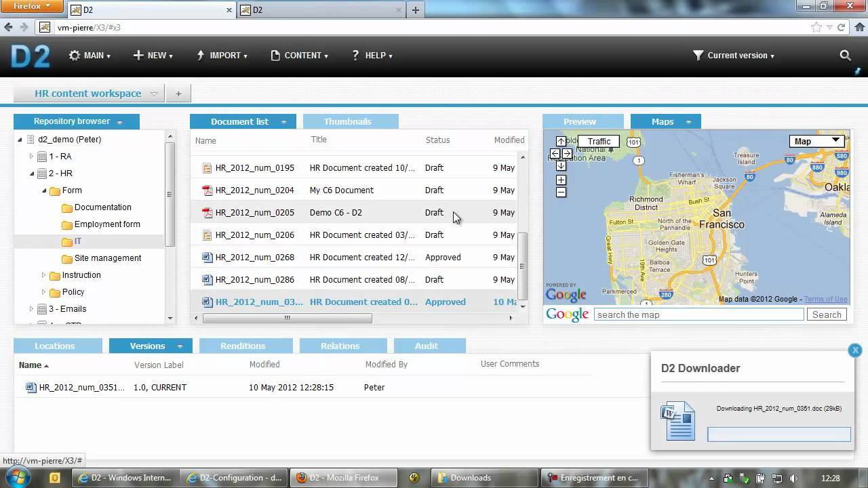Expand the 1 - RA cabinet
The width and height of the screenshot is (868, 488).
[x=31, y=157]
